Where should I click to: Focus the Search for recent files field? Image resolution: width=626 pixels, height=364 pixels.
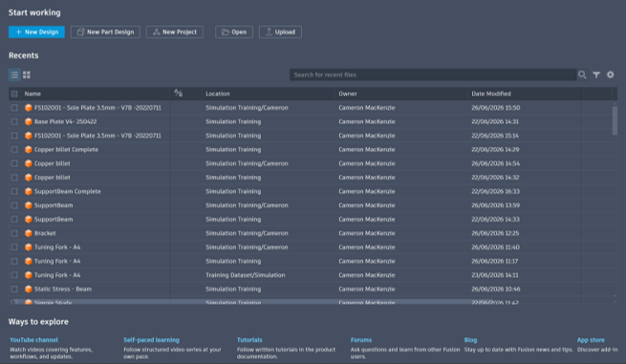click(x=433, y=75)
